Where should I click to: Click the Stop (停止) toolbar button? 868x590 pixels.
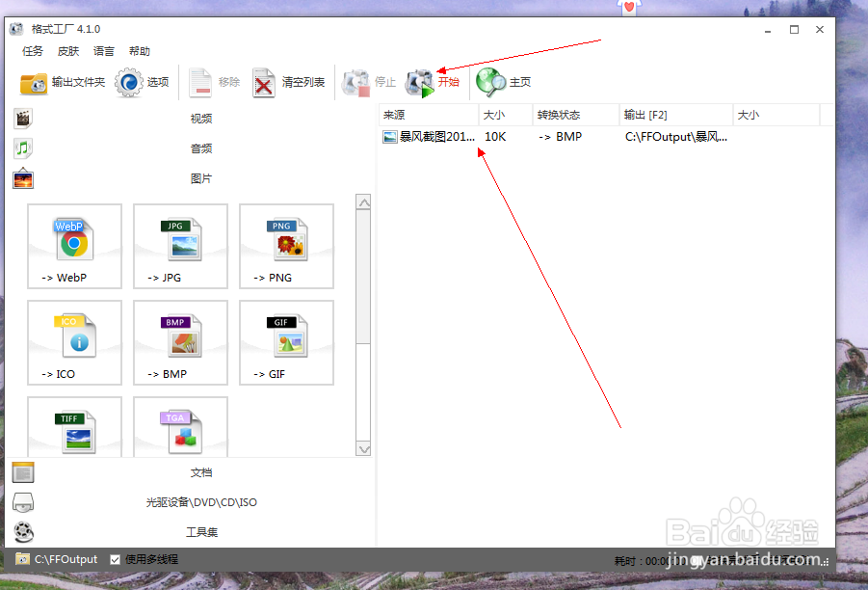tap(369, 83)
